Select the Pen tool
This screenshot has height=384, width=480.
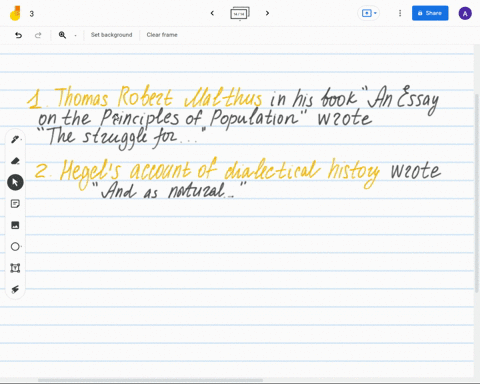pos(15,139)
